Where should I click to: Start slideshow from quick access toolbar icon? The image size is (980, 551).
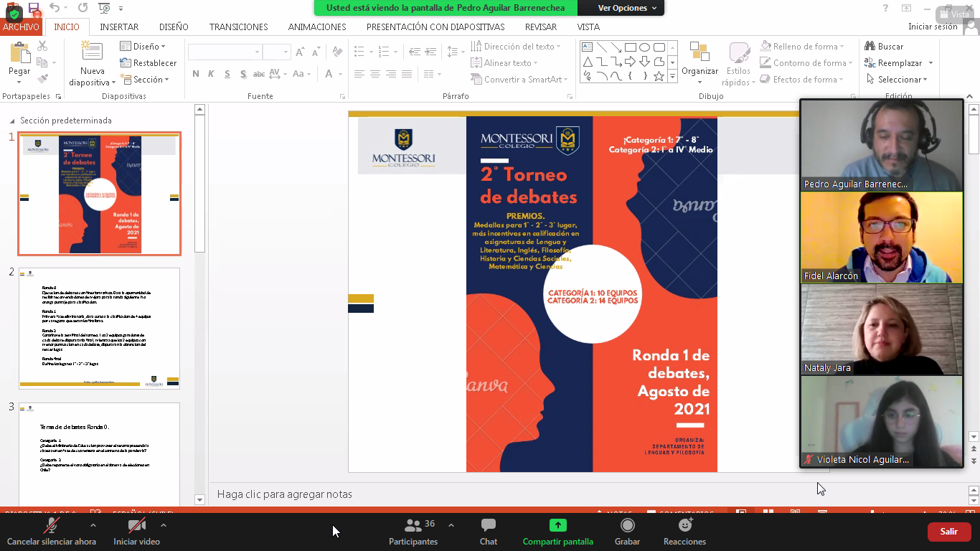click(104, 8)
